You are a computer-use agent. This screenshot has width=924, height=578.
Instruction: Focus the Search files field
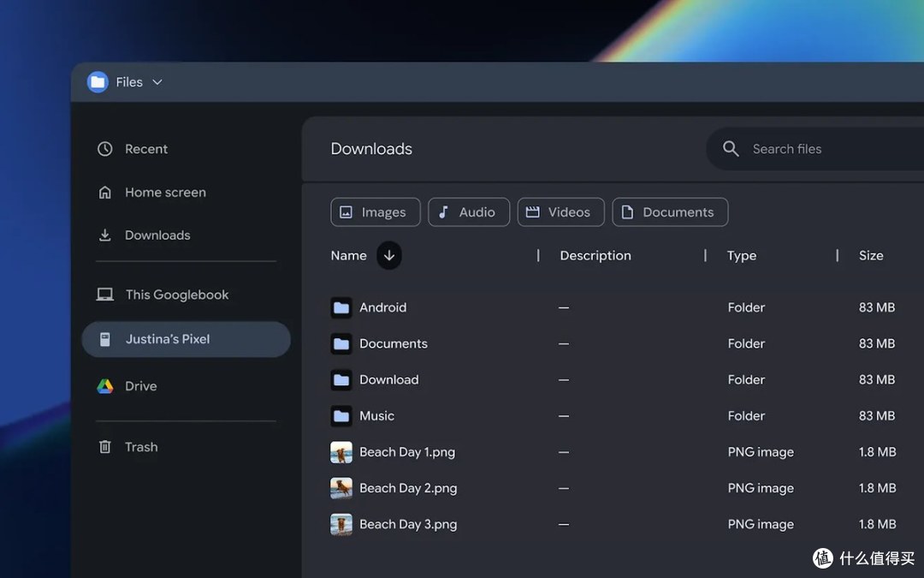coord(816,149)
